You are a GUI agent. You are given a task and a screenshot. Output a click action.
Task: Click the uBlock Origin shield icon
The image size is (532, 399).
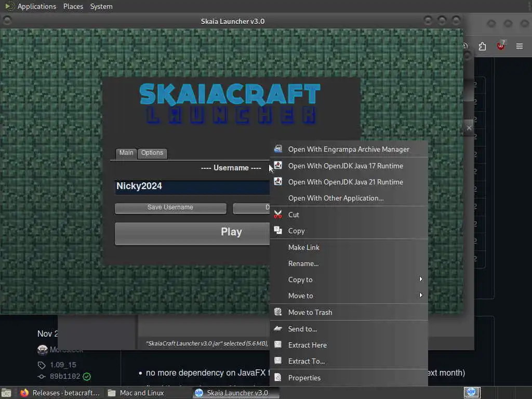(x=501, y=46)
